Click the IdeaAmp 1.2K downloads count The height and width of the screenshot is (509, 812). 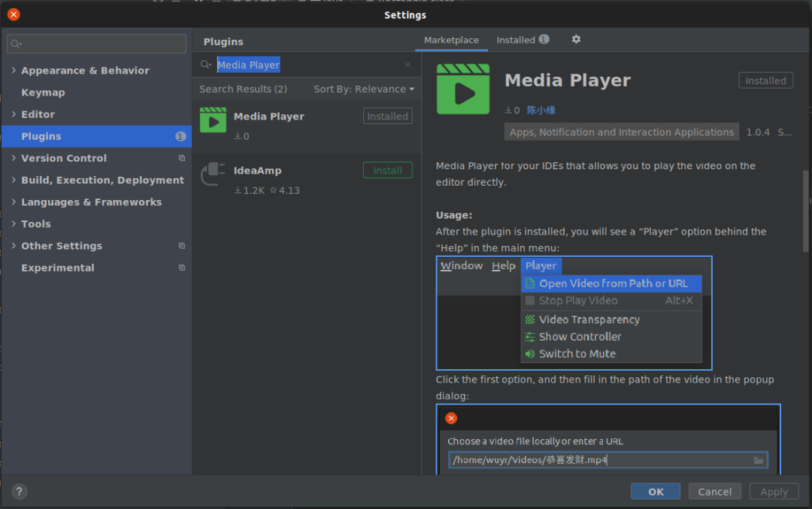249,190
